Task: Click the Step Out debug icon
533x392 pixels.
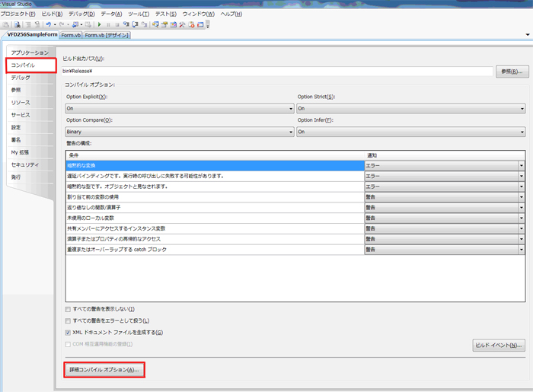Action: click(144, 24)
